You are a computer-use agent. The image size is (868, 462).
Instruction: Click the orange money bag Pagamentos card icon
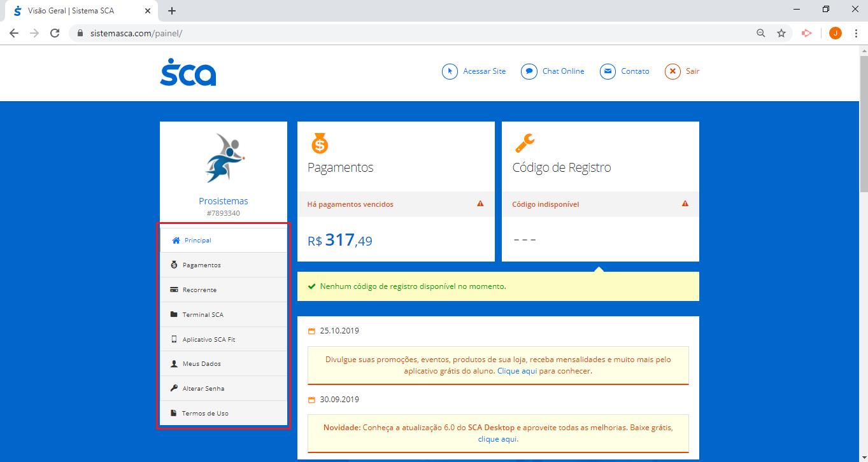tap(320, 144)
